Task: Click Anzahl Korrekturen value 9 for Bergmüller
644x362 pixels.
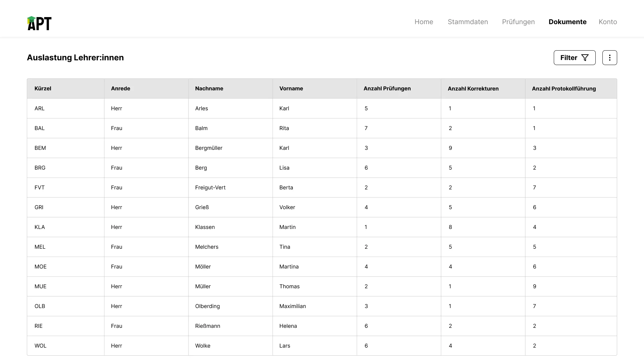Action: pyautogui.click(x=450, y=148)
